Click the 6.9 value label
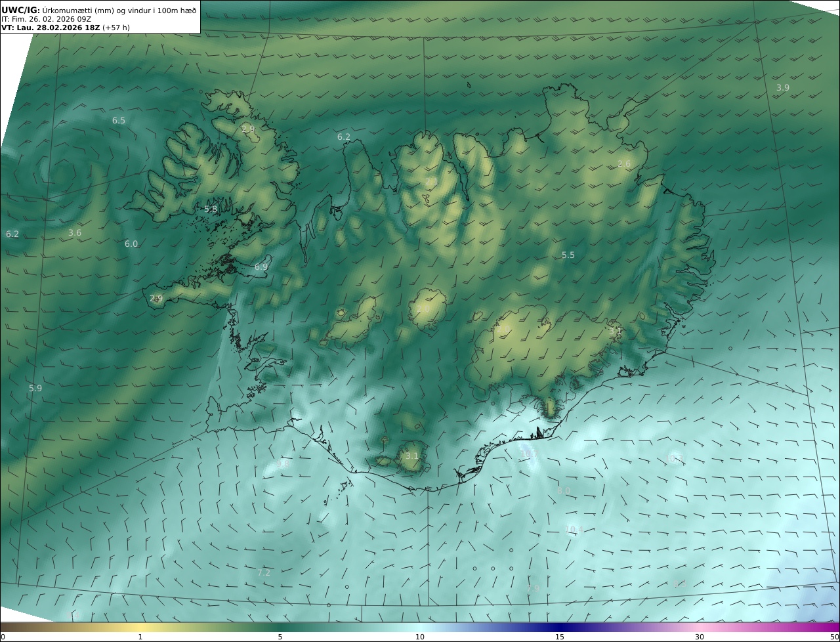Screen dimensions: 840x642 coord(261,267)
